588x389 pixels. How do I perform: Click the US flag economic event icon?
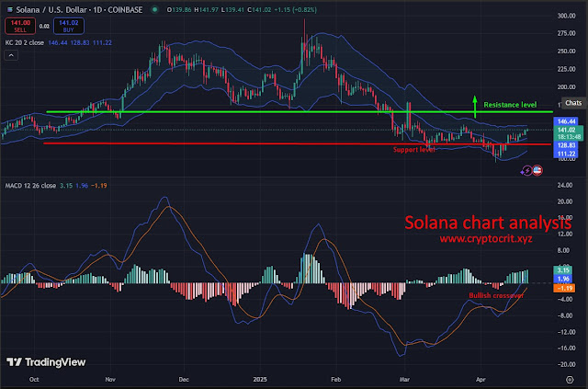537,170
